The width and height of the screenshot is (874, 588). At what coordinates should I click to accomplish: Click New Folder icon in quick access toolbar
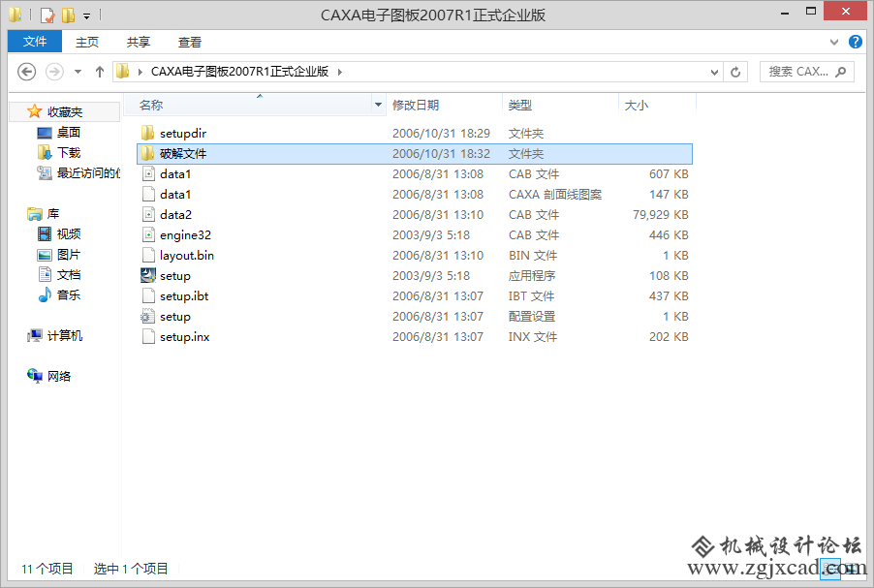(x=68, y=15)
